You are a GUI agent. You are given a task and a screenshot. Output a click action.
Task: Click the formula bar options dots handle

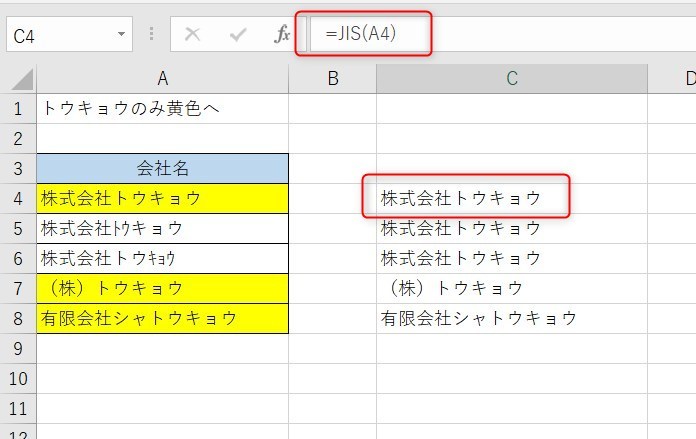coord(151,34)
